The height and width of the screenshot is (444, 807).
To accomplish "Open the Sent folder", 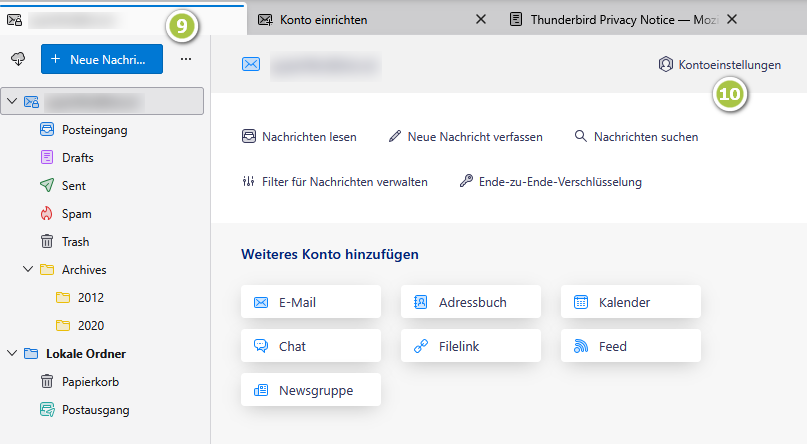I will 74,186.
